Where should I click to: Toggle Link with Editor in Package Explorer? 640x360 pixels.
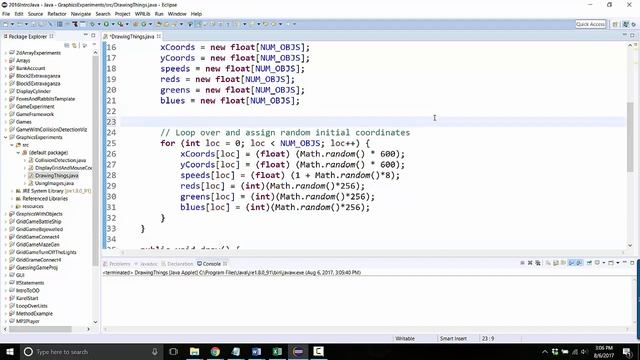tap(74, 45)
